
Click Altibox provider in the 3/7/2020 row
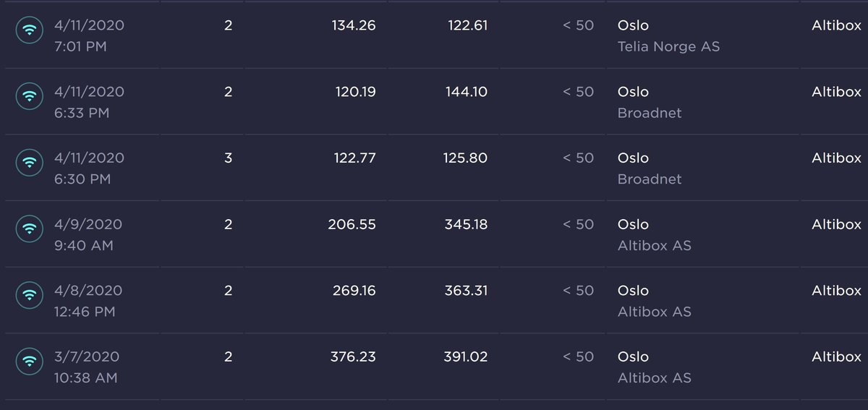(x=836, y=356)
